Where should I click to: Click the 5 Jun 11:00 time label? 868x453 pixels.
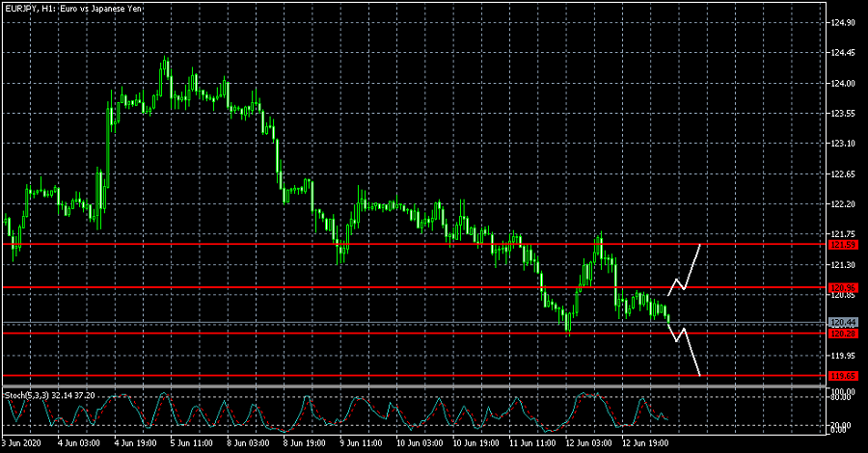193,441
